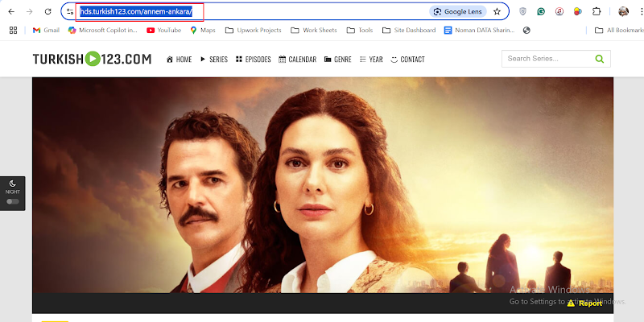The height and width of the screenshot is (322, 644).
Task: Open the apps grid in bookmarks bar
Action: click(13, 30)
